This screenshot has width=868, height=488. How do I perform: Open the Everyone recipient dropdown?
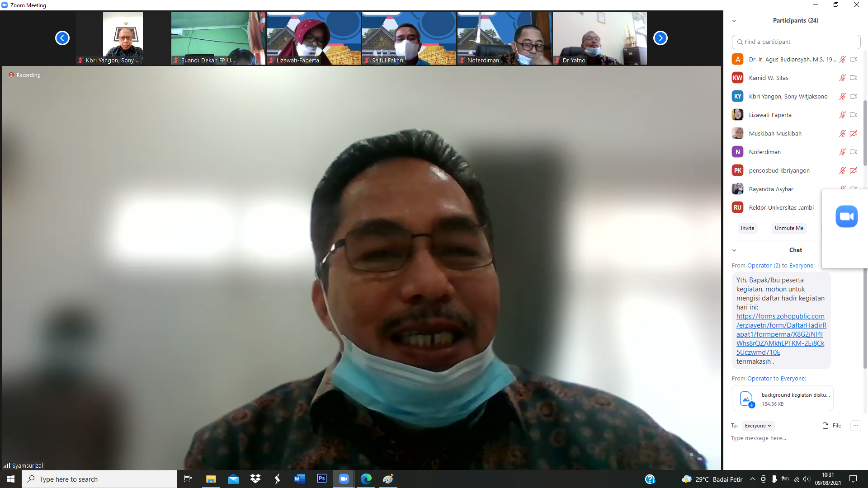pyautogui.click(x=758, y=426)
